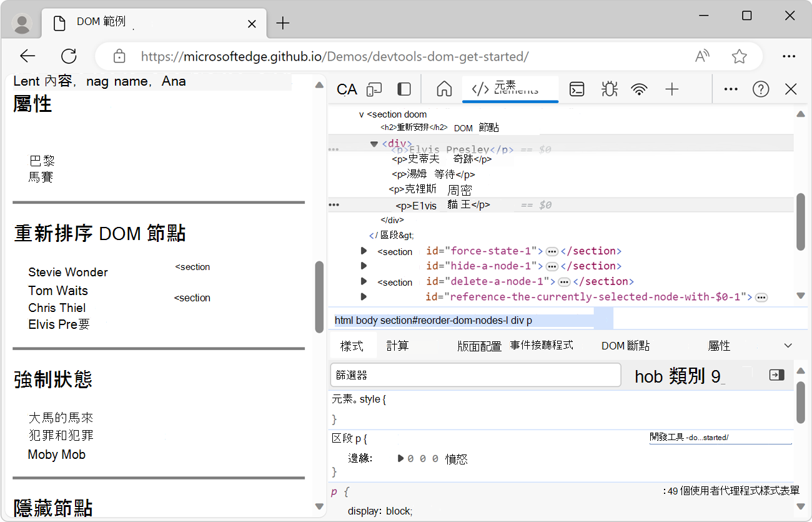The height and width of the screenshot is (522, 812).
Task: Select the 湯姆 等待 paragraph node
Action: click(433, 174)
